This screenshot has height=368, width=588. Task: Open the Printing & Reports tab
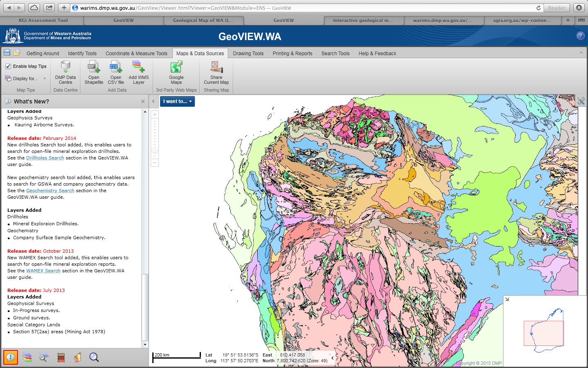[292, 54]
